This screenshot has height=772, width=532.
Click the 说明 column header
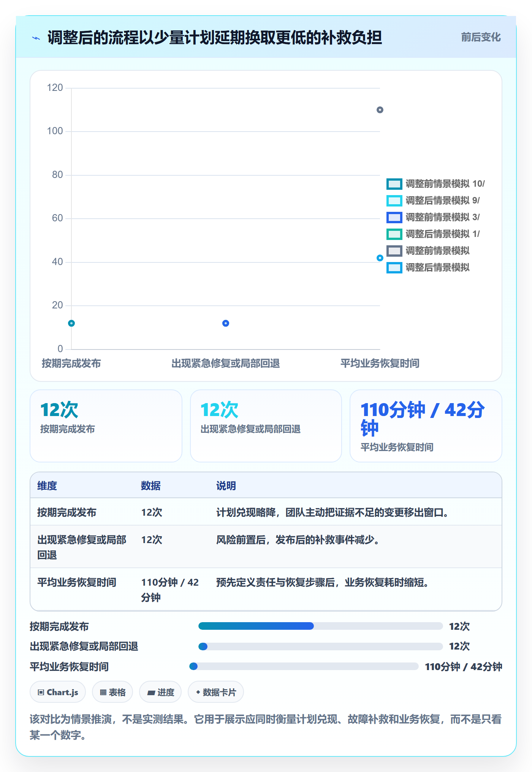pos(226,486)
